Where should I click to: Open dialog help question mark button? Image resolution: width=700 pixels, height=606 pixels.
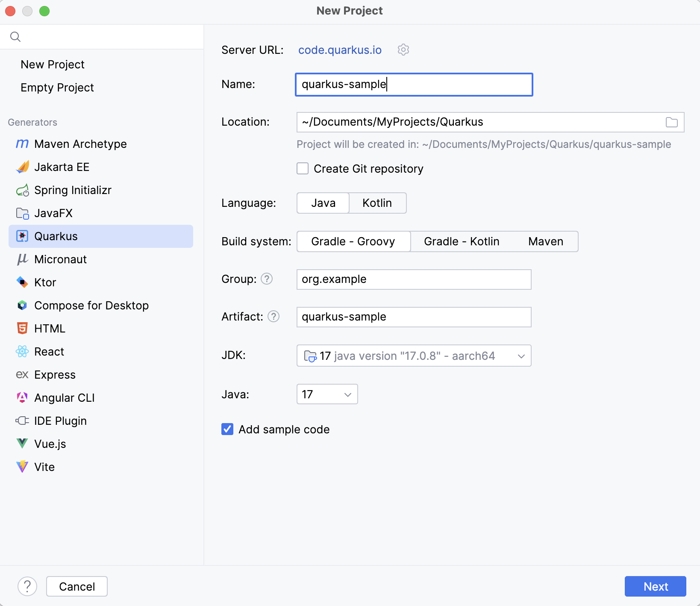pos(27,586)
